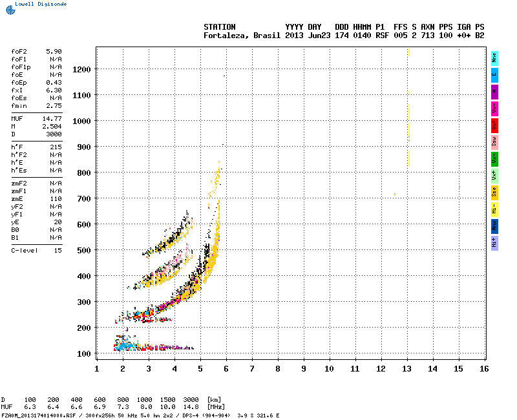Click the h'Es parameter label

pos(19,171)
